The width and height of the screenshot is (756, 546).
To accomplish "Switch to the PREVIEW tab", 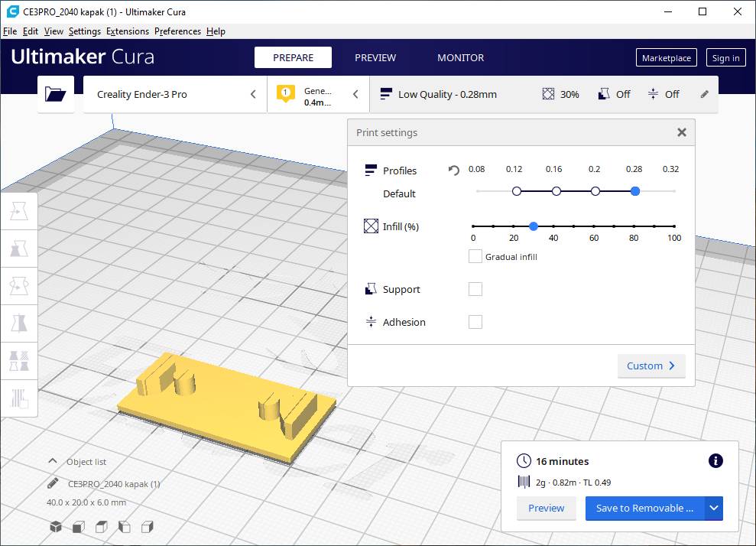I will pyautogui.click(x=375, y=57).
